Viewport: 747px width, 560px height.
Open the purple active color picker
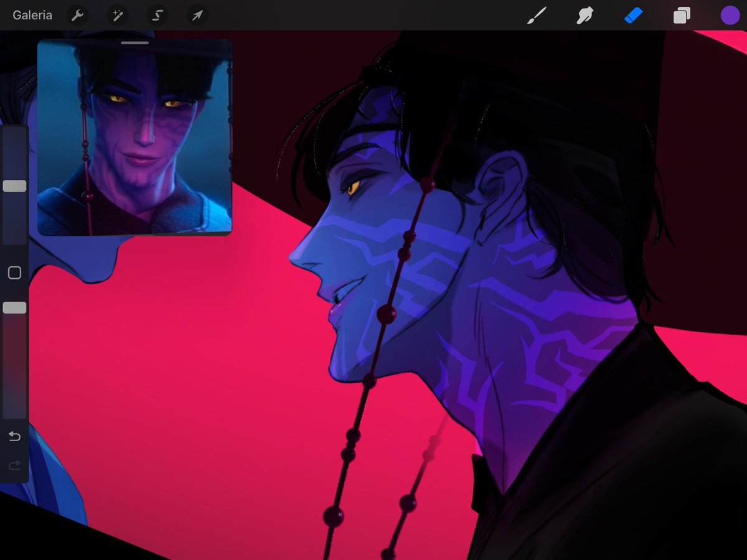[730, 16]
